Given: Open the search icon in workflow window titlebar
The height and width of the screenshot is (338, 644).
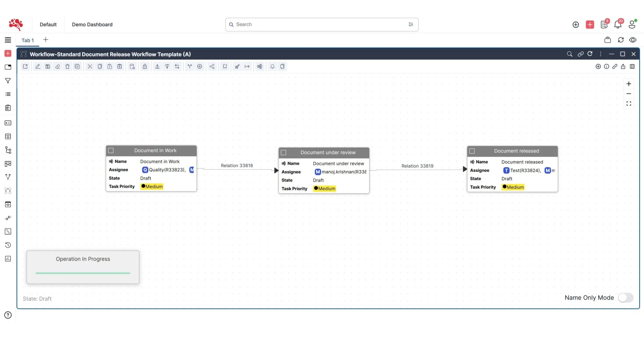Looking at the screenshot, I should coord(570,54).
